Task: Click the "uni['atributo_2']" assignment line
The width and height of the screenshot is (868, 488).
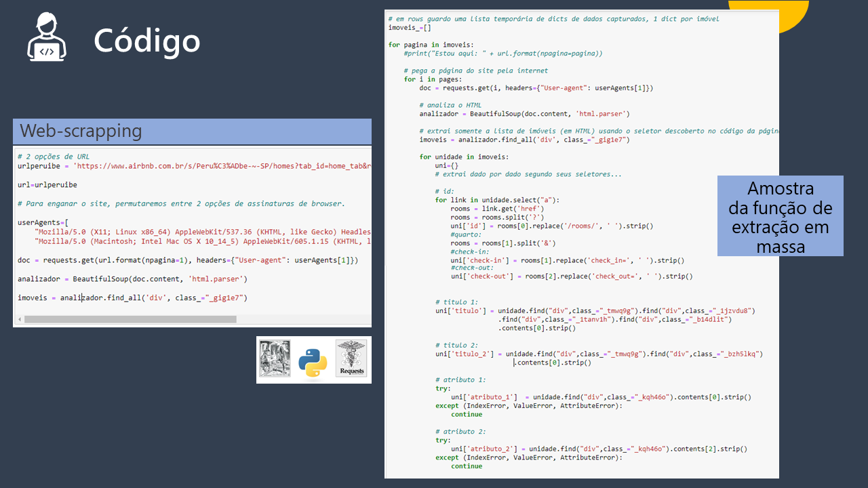Action: point(599,449)
